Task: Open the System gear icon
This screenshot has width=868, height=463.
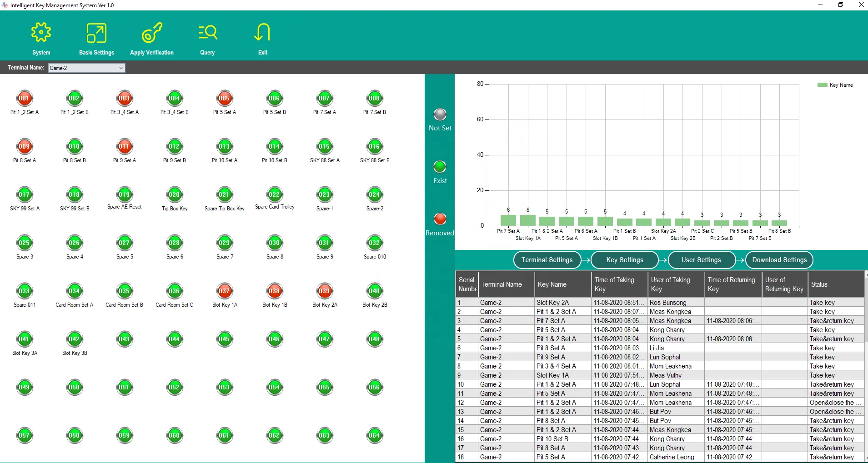Action: (41, 33)
